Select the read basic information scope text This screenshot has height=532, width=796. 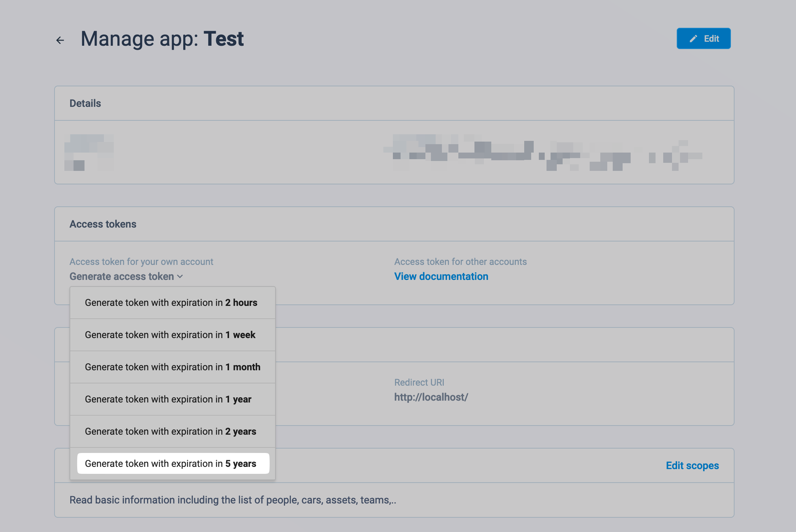[x=233, y=500]
